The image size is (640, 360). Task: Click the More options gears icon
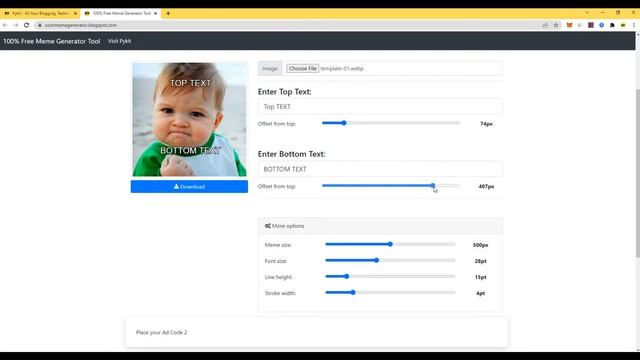[268, 226]
